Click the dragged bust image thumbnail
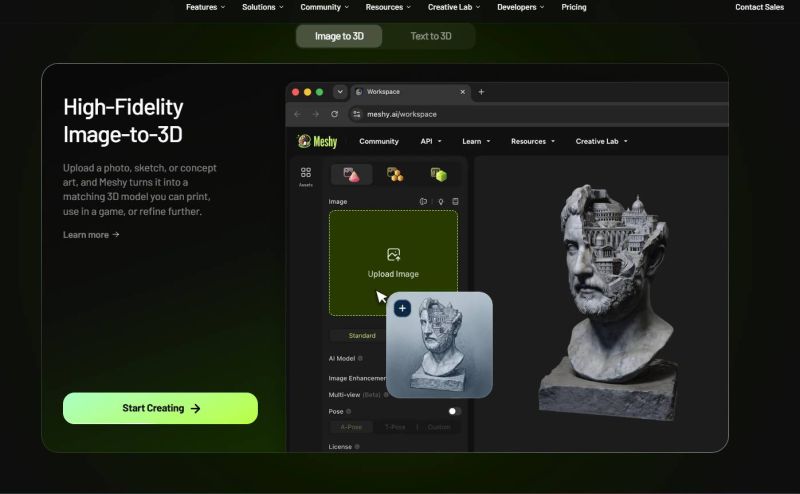The image size is (800, 494). click(440, 345)
